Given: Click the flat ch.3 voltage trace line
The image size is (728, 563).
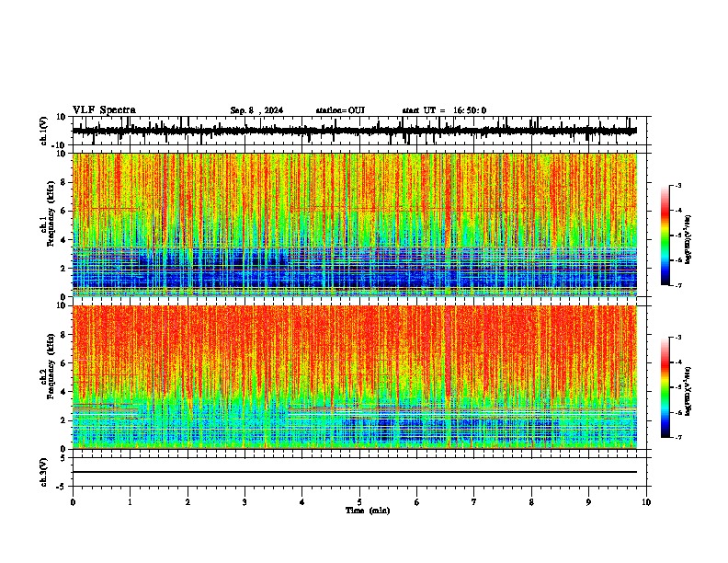Looking at the screenshot, I should (x=355, y=472).
